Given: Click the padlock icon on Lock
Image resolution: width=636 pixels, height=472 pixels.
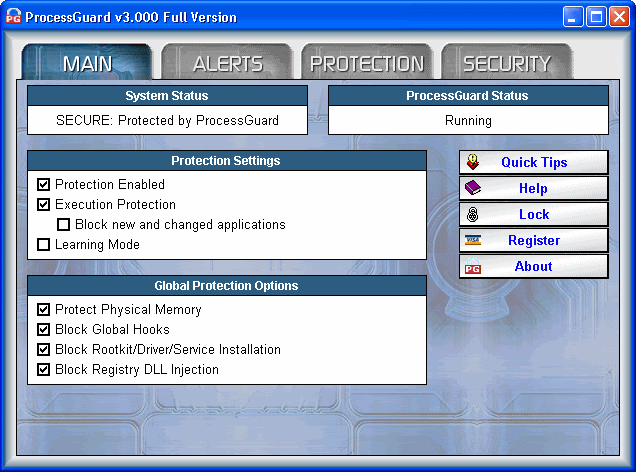Looking at the screenshot, I should point(473,214).
